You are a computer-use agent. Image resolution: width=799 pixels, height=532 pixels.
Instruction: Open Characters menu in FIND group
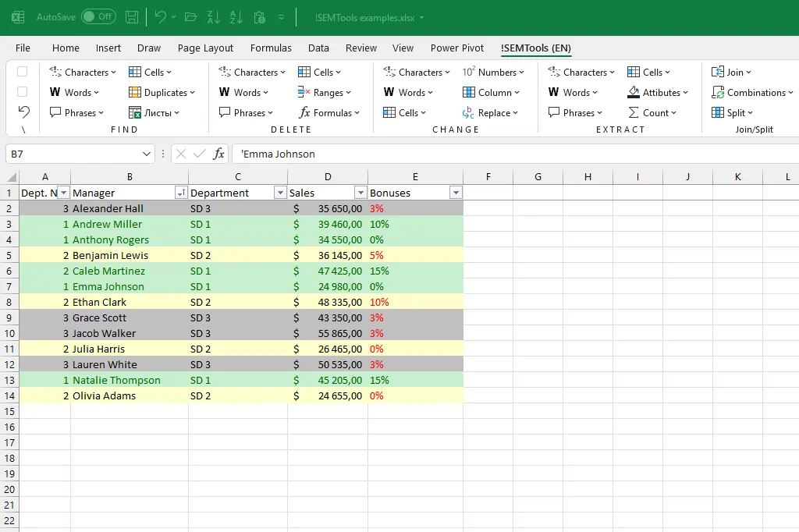pos(83,73)
